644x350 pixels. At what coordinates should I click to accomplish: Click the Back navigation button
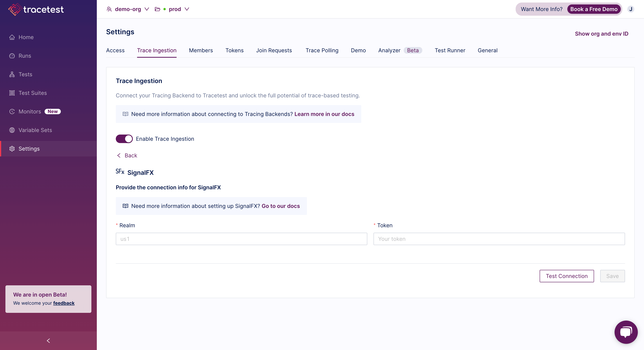127,156
